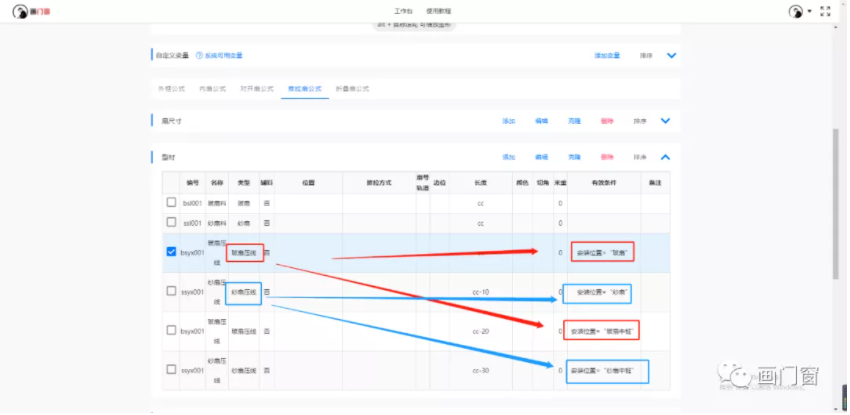This screenshot has width=850, height=415.
Task: Toggle fullscreen with the expand icon
Action: coord(826,11)
